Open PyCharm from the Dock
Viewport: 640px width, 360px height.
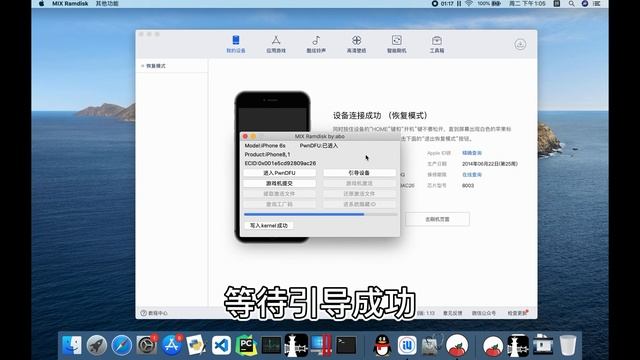coord(246,345)
